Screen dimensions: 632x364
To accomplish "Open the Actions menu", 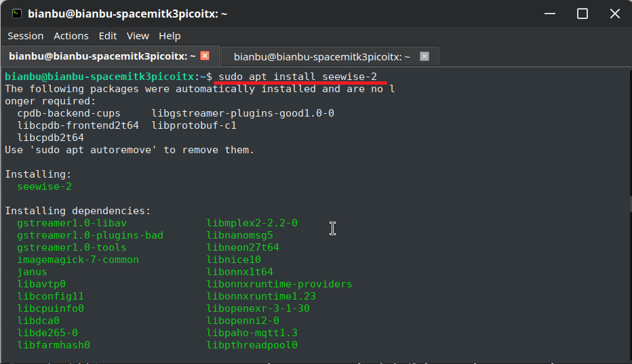I will click(x=71, y=36).
